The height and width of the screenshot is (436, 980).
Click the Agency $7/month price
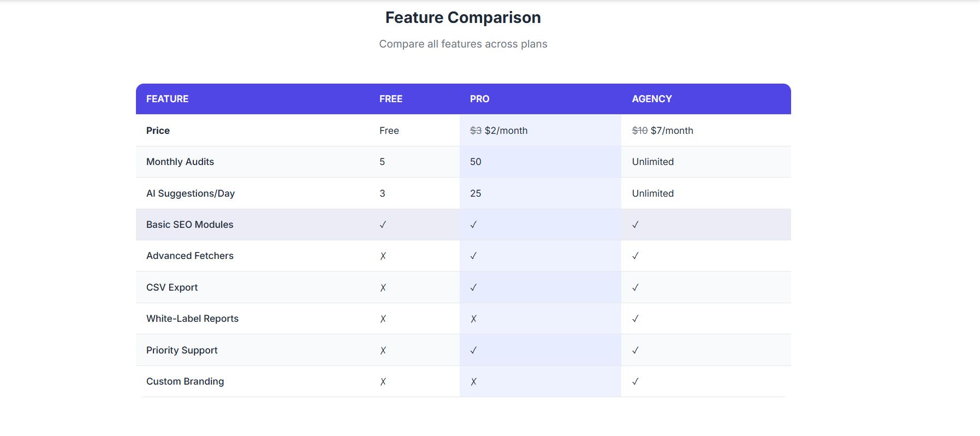(672, 131)
